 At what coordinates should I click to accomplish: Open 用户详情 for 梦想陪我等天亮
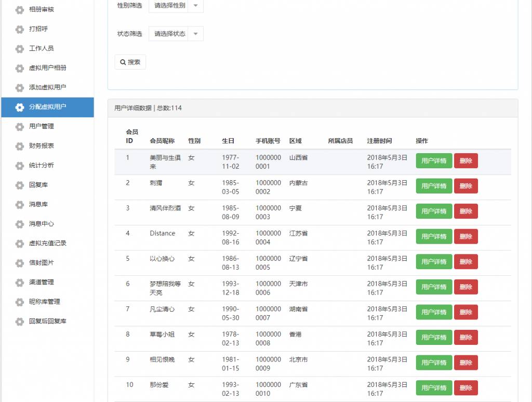tap(434, 287)
